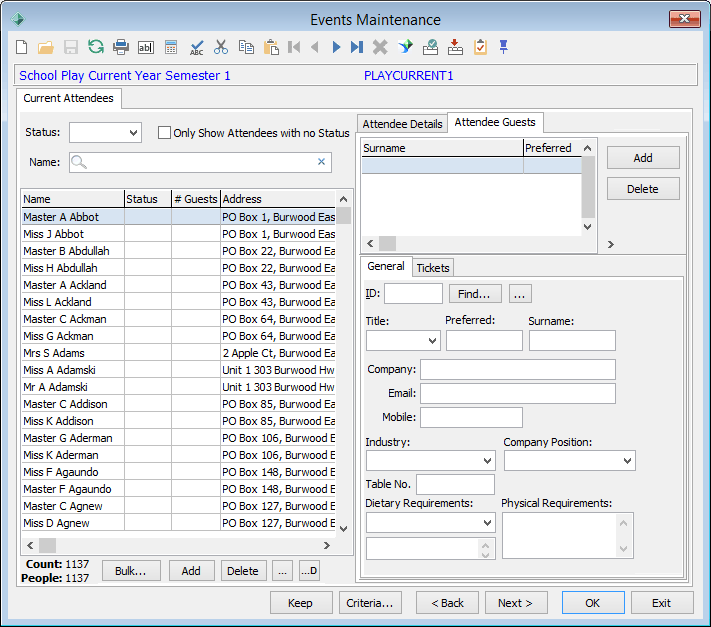Switch to the Current Attendees tab
Image resolution: width=711 pixels, height=627 pixels.
(68, 98)
